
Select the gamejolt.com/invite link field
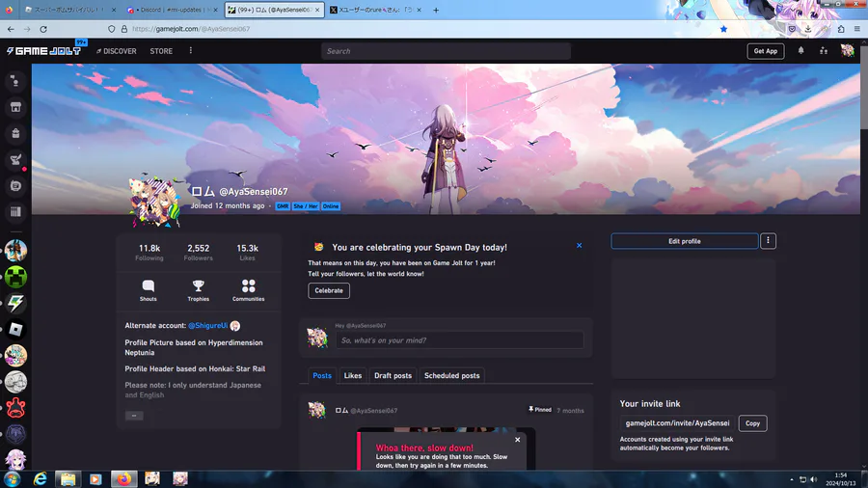point(678,423)
